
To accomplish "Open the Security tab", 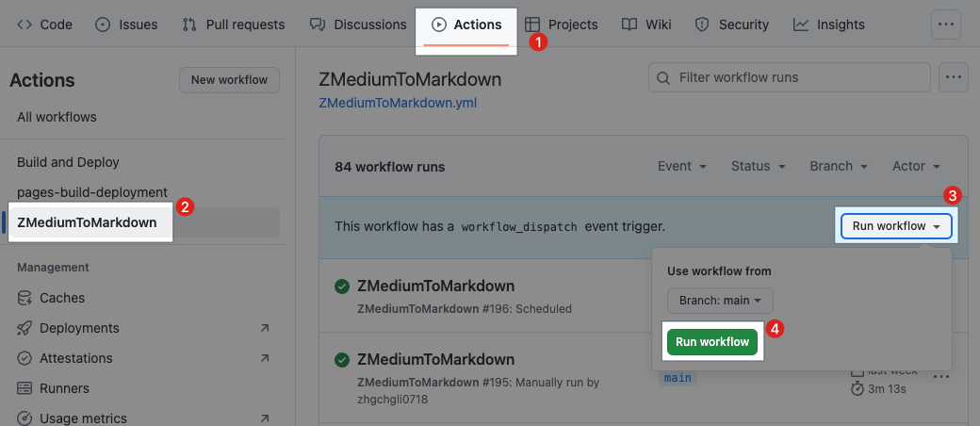I will point(731,25).
